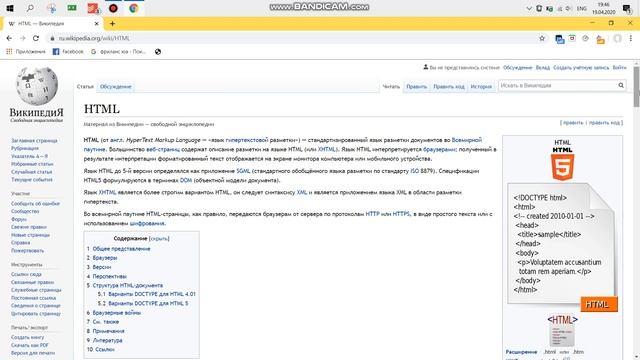Image resolution: width=640 pixels, height=360 pixels.
Task: Click the Wikipedia search magnifier button
Action: coord(621,85)
